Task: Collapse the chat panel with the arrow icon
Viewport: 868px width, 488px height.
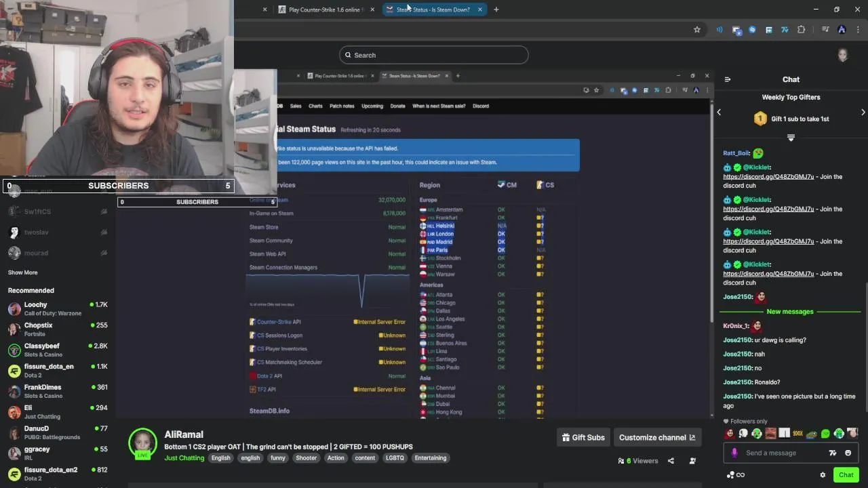Action: click(728, 79)
